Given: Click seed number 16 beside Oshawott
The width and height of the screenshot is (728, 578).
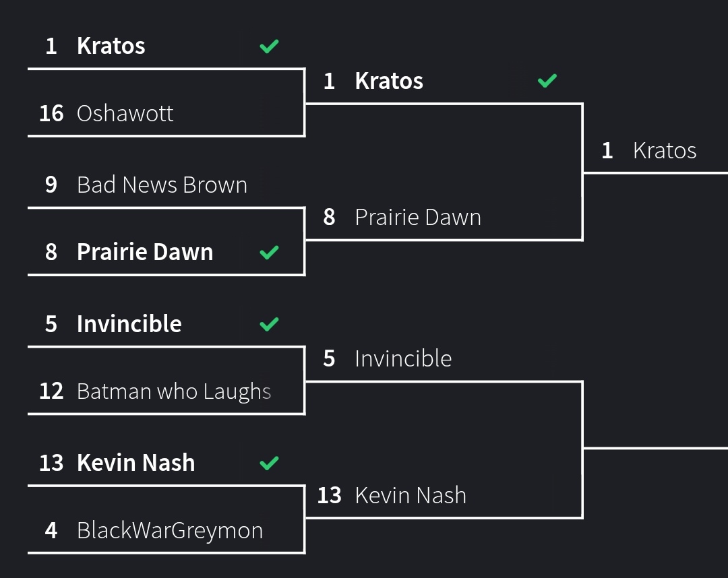Looking at the screenshot, I should 51,113.
